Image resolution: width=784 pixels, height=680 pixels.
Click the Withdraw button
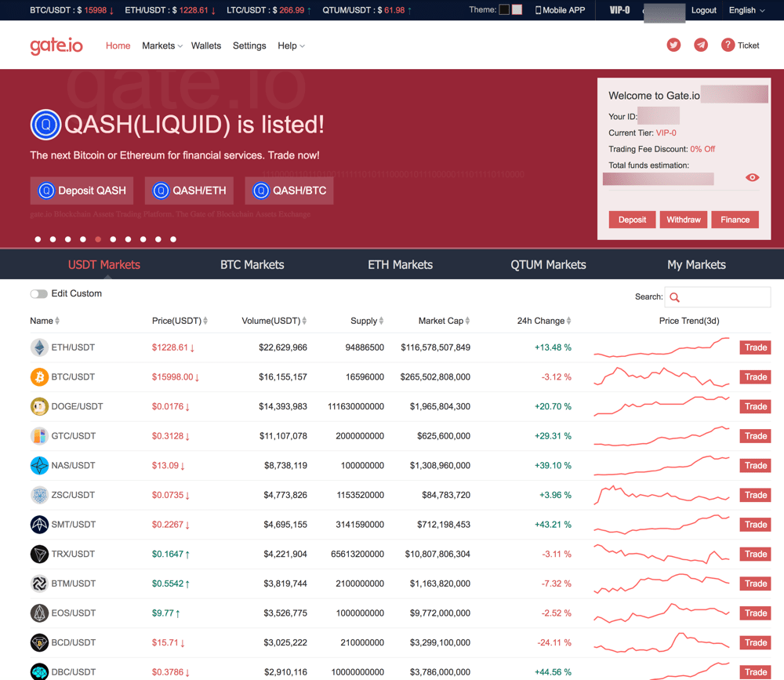[x=684, y=220]
